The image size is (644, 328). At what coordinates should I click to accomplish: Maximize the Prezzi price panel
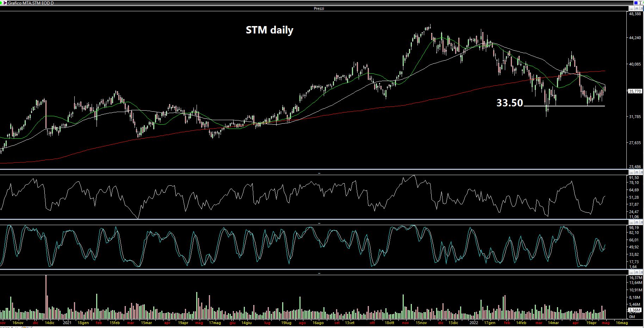coord(637,8)
